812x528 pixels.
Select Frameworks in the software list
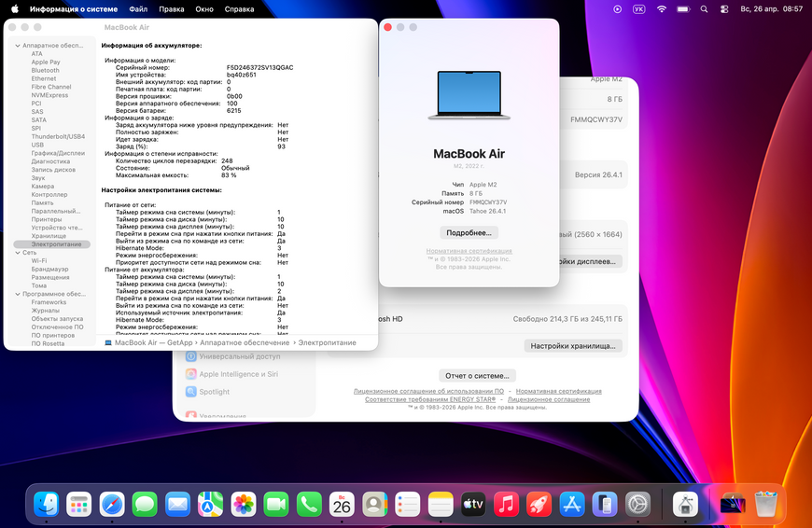[49, 302]
